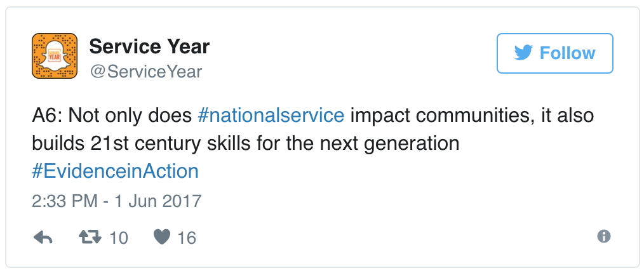Click the like count of 16
Viewport: 644px width, 273px height.
(x=187, y=238)
